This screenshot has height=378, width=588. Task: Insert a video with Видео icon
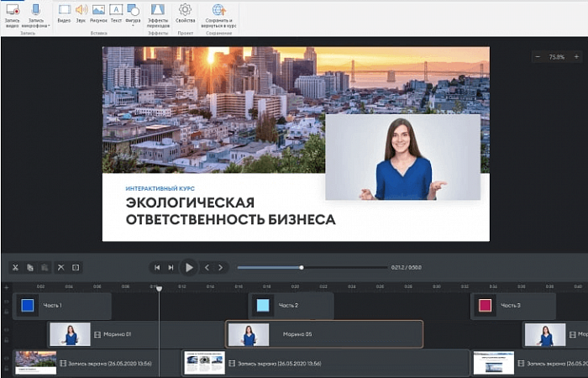pos(64,10)
